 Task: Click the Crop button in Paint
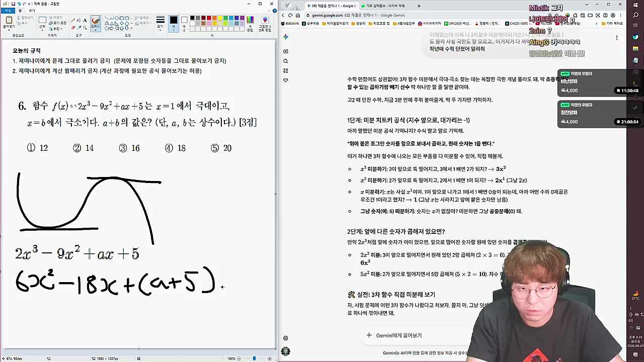(x=56, y=18)
